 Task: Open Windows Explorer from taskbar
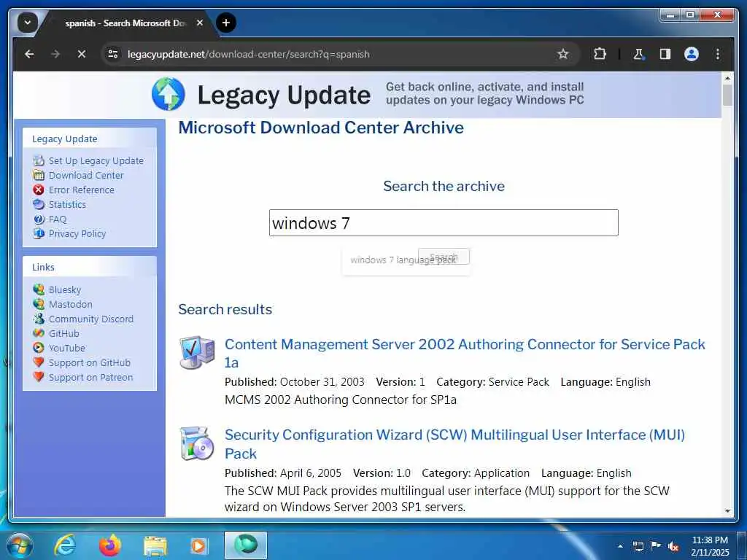[x=155, y=546]
